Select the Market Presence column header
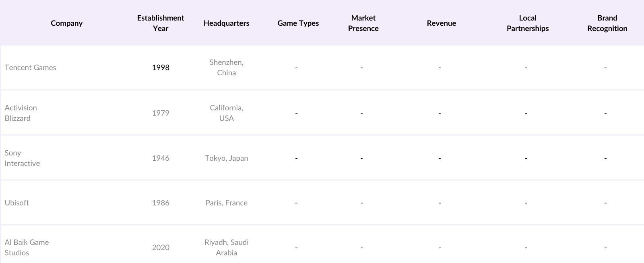 363,23
